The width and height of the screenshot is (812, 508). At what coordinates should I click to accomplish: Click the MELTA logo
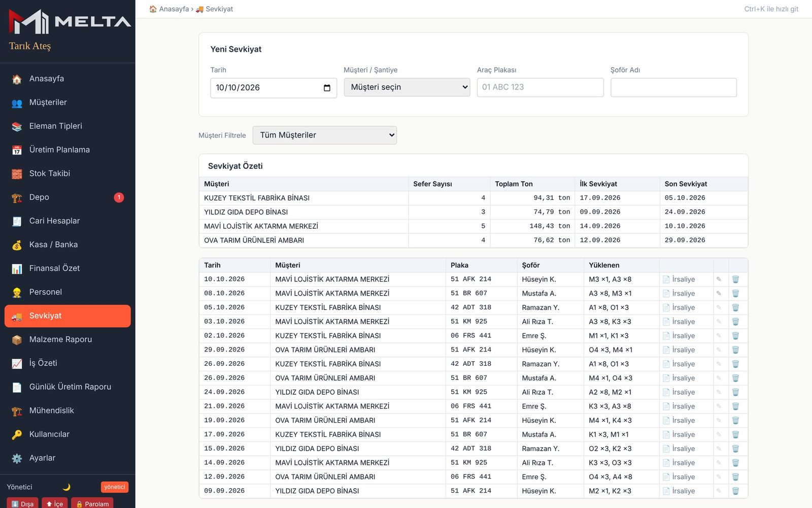70,21
